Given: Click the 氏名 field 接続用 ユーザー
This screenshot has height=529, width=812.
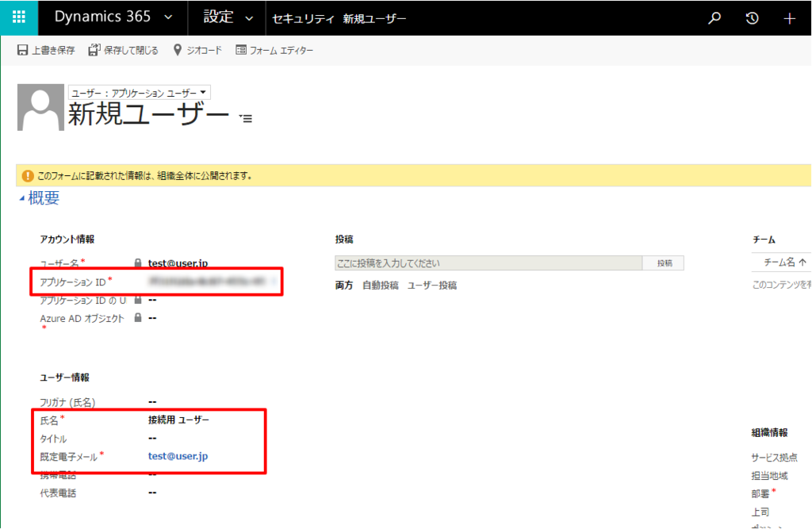Looking at the screenshot, I should [178, 420].
